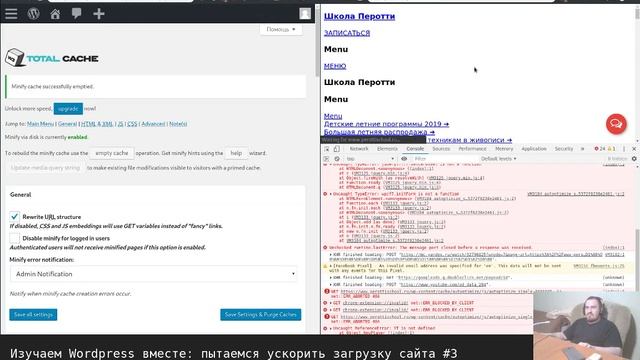Open the console context 'top' dropdown
The width and height of the screenshot is (640, 360).
tap(370, 159)
